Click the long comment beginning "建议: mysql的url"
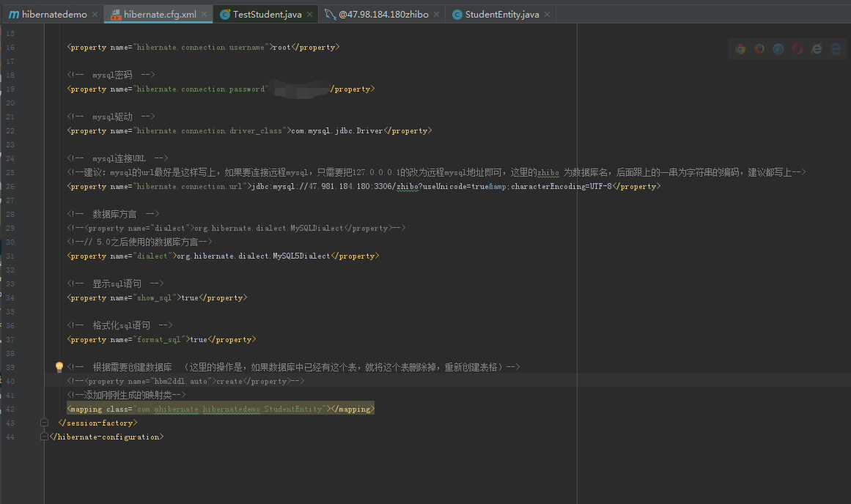The height and width of the screenshot is (504, 851). 436,173
